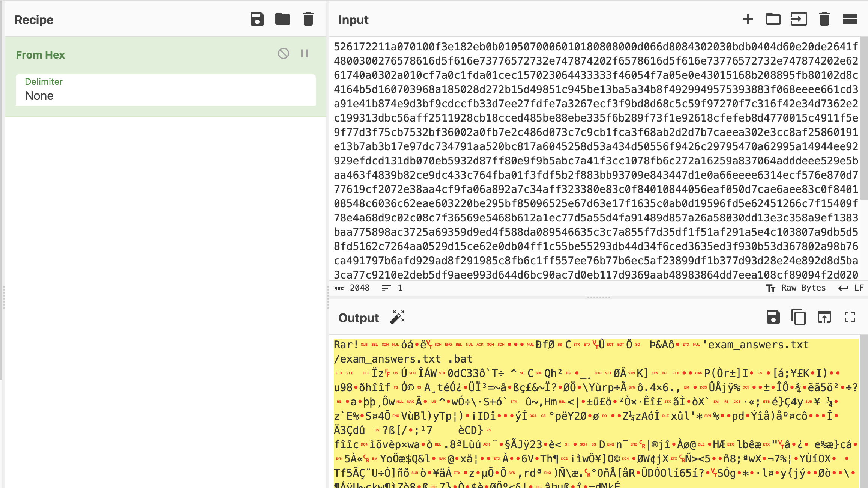Click the From Hex operation title
The width and height of the screenshot is (868, 488).
[40, 55]
